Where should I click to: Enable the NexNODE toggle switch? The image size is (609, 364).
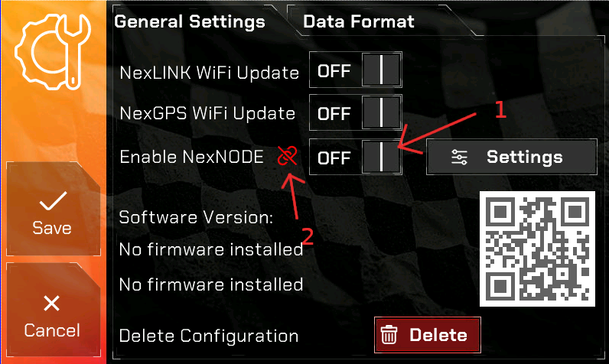point(356,157)
